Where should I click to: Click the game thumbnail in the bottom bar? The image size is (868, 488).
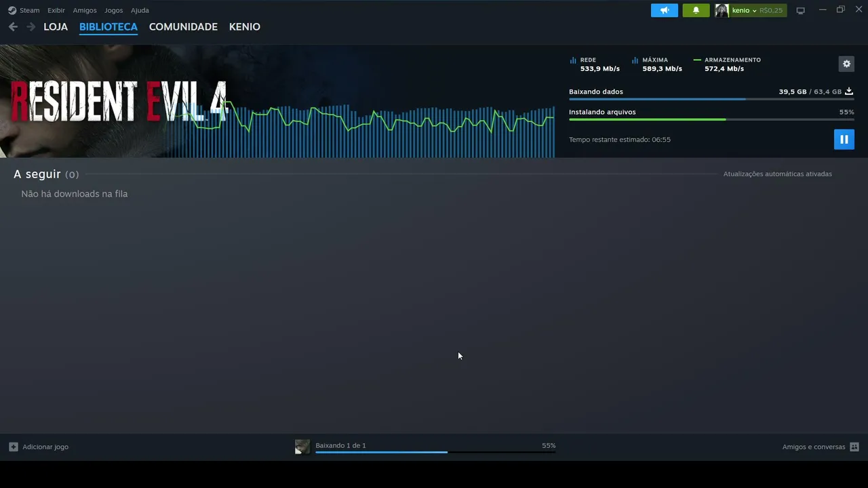302,446
